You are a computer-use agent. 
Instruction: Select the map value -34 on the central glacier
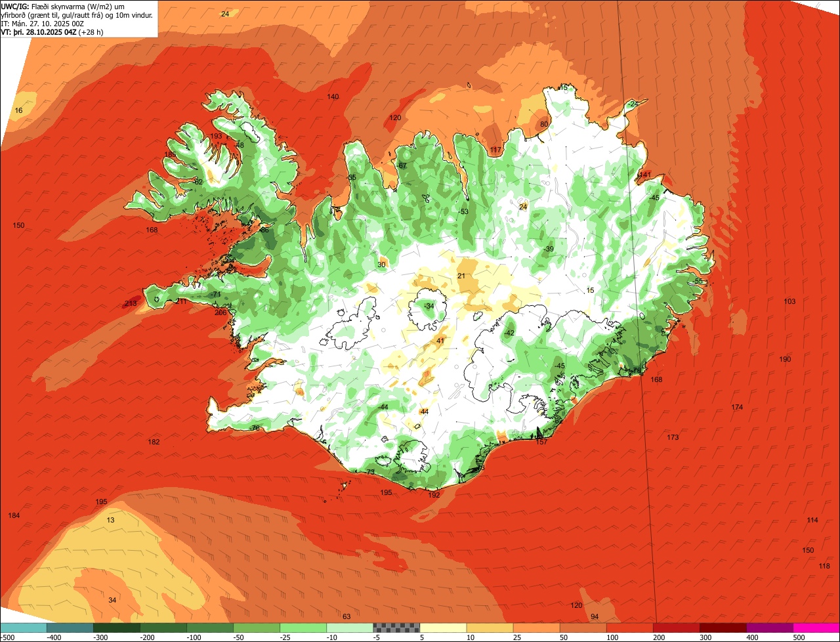[x=429, y=306]
